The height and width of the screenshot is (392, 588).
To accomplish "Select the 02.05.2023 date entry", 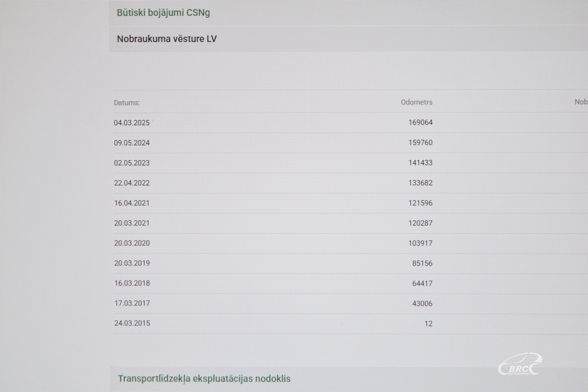I will 132,163.
